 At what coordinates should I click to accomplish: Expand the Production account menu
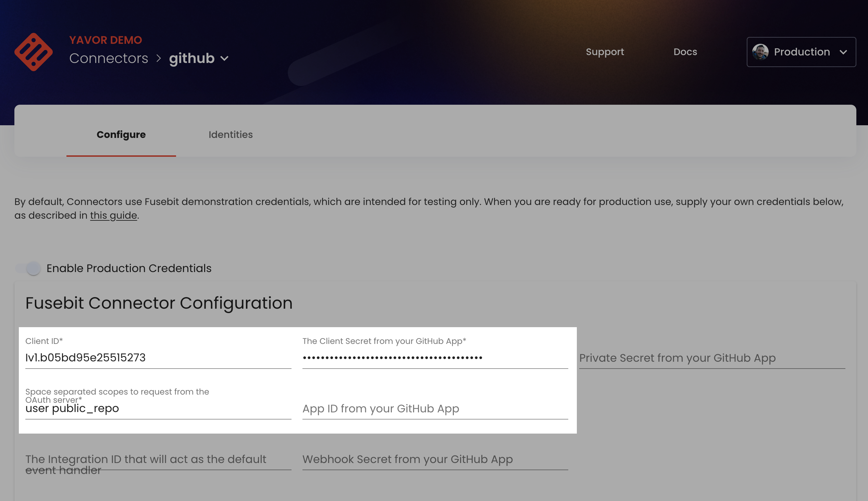(801, 52)
